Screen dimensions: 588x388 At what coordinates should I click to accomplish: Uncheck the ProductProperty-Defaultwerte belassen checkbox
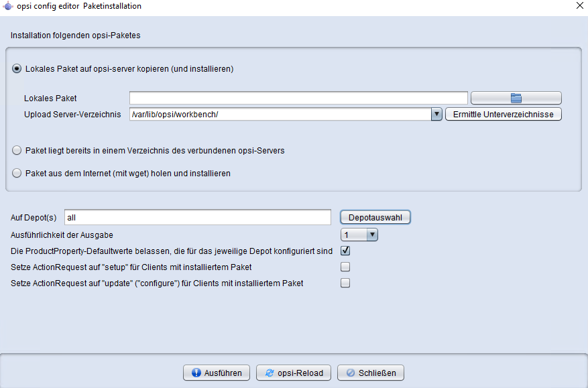click(x=345, y=251)
